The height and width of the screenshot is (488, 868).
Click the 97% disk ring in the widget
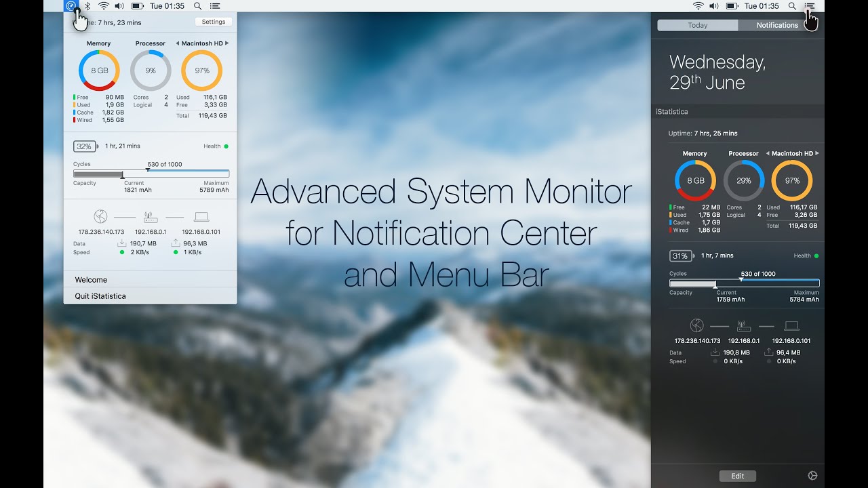792,180
